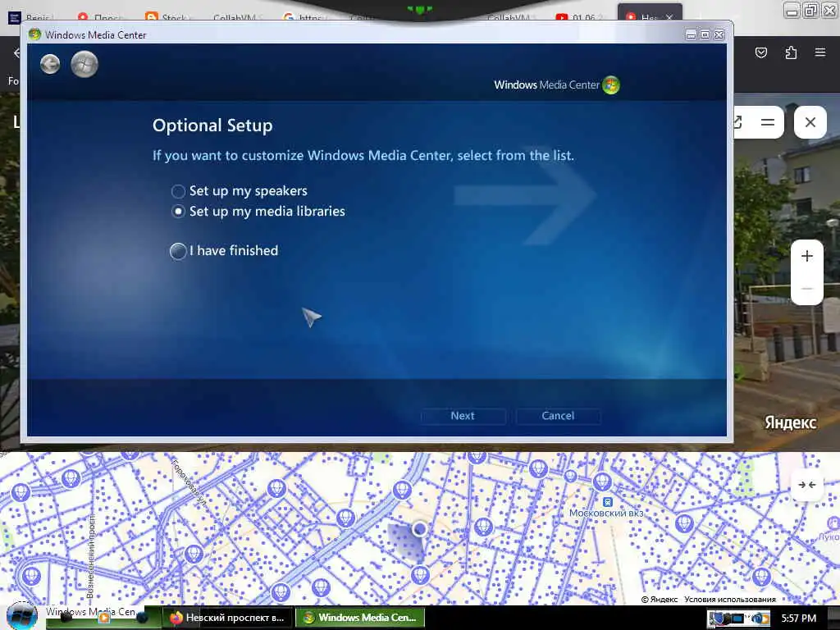
Task: Click the browser back arrow behind Media Center
Action: click(16, 52)
